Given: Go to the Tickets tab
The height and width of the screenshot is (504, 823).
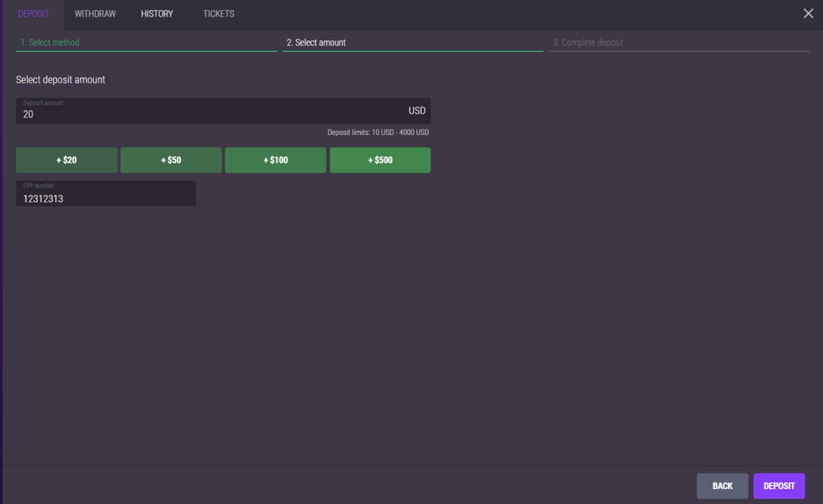Looking at the screenshot, I should click(x=218, y=14).
